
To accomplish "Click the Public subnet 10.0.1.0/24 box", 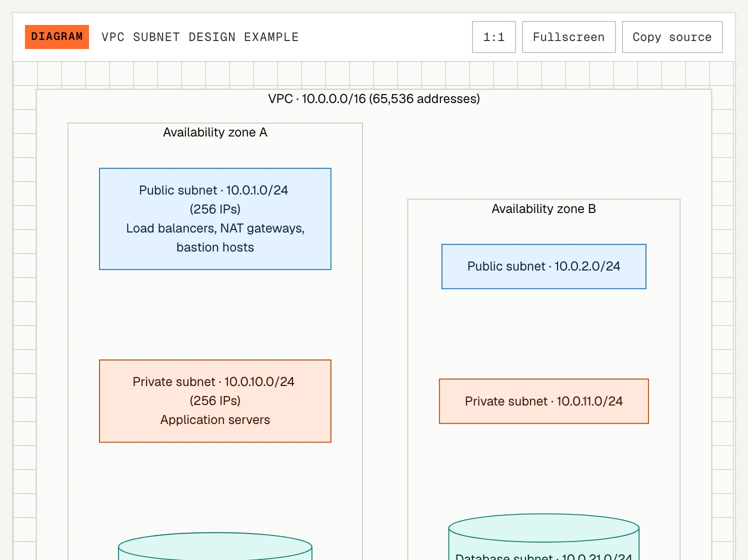I will [215, 219].
